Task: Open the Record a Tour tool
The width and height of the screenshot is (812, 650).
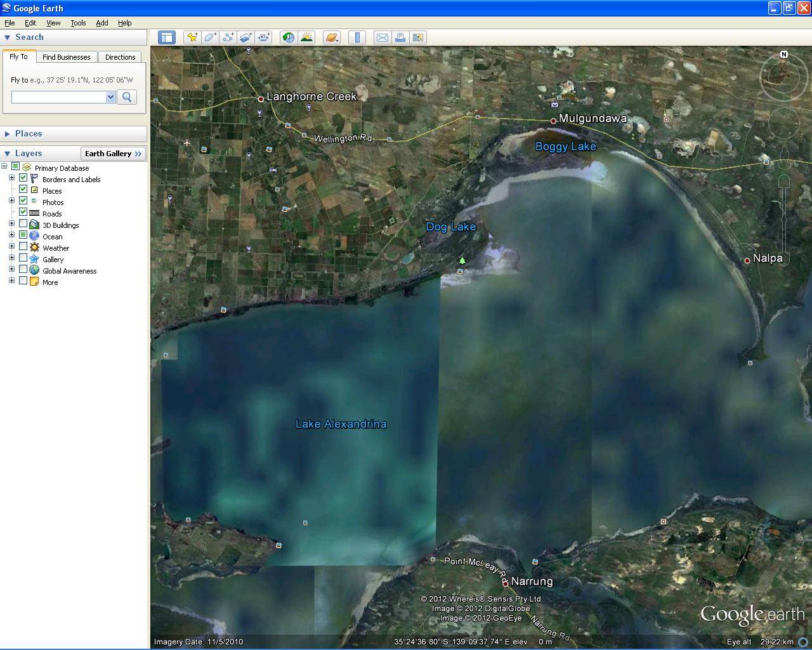Action: coord(263,37)
